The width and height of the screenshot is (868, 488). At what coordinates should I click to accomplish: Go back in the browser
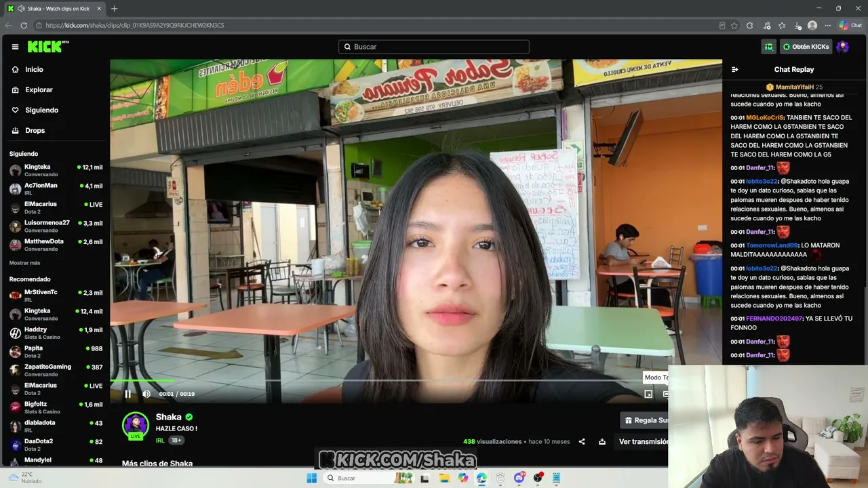[9, 25]
